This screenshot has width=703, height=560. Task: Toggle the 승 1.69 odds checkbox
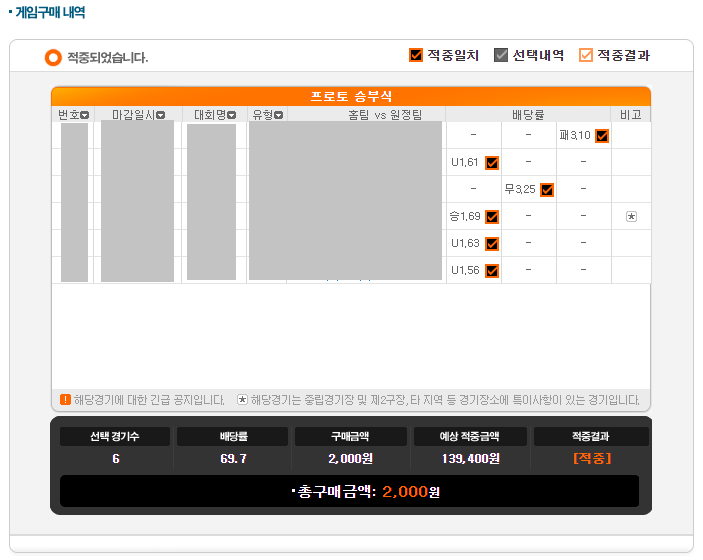point(492,217)
